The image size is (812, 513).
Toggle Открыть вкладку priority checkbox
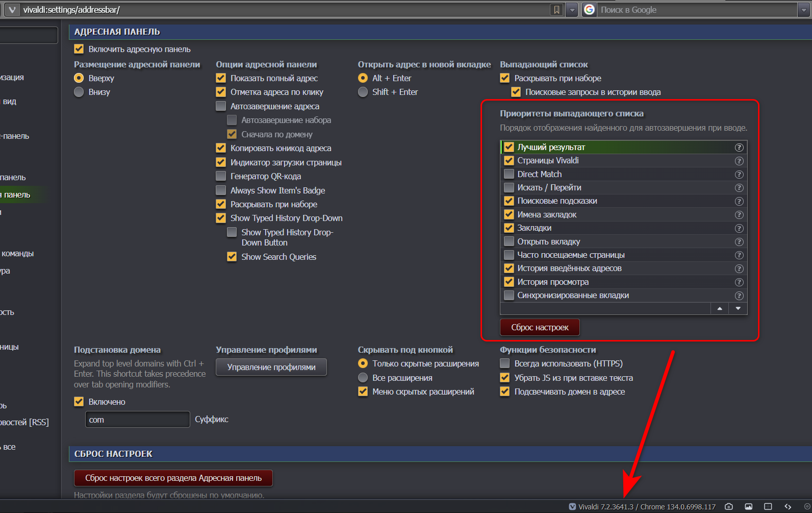pos(509,241)
